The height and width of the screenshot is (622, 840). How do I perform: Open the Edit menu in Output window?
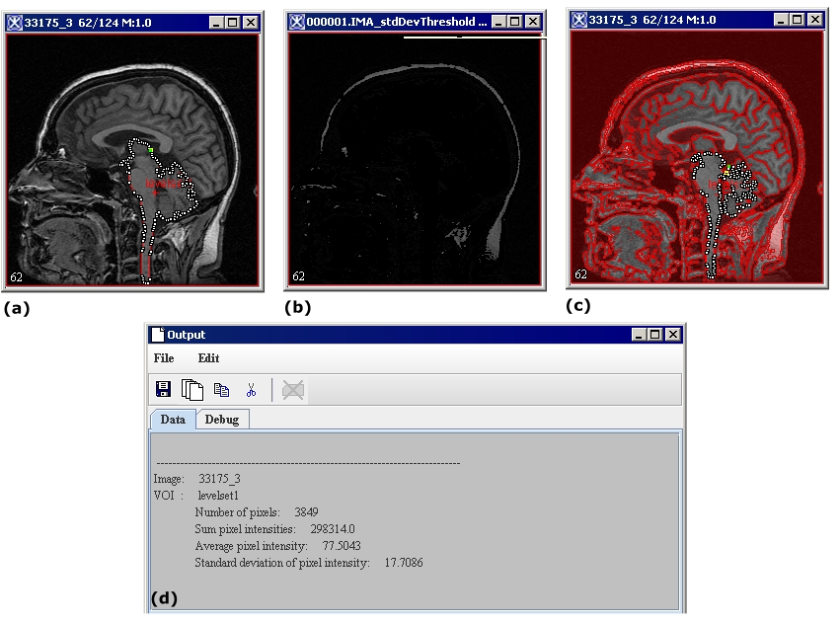(208, 358)
